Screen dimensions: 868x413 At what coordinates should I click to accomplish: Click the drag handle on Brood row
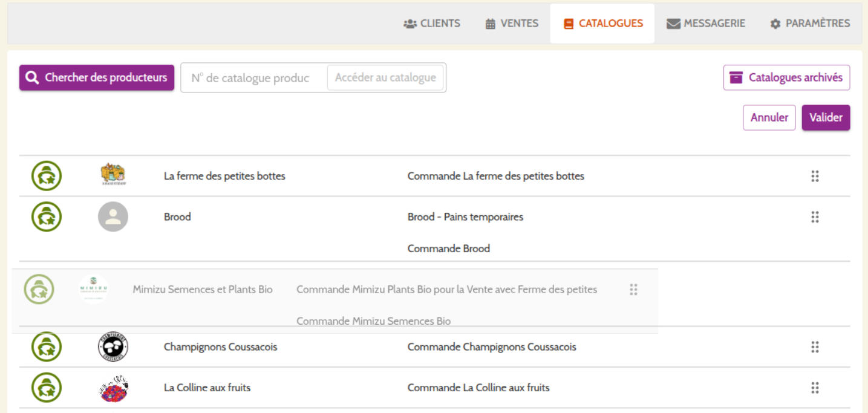coord(815,216)
